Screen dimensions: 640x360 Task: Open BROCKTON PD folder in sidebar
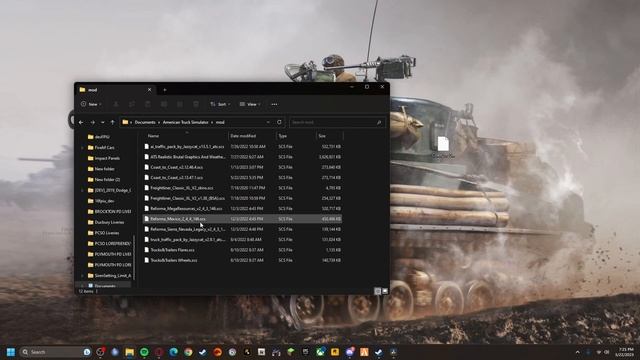[109, 211]
